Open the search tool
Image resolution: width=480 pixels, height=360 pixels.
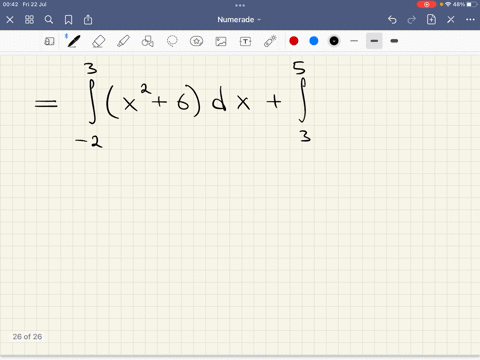tap(49, 20)
